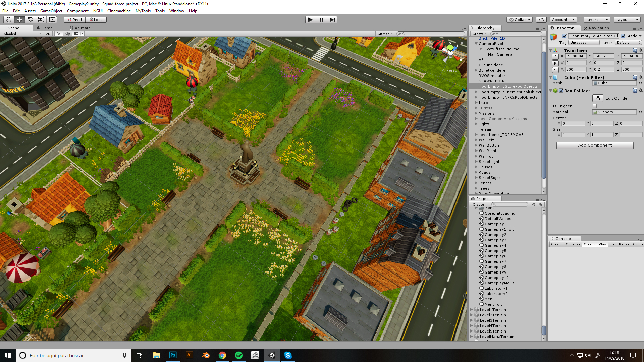This screenshot has height=362, width=644.
Task: Click the Pause button
Action: pos(321,20)
